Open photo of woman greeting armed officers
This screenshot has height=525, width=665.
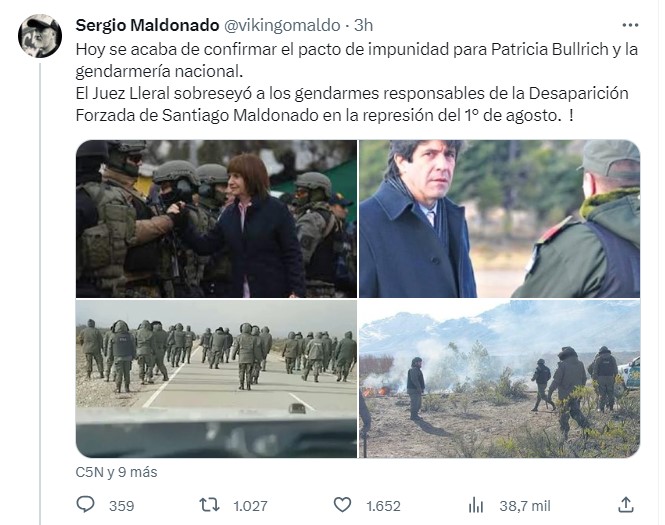click(216, 219)
